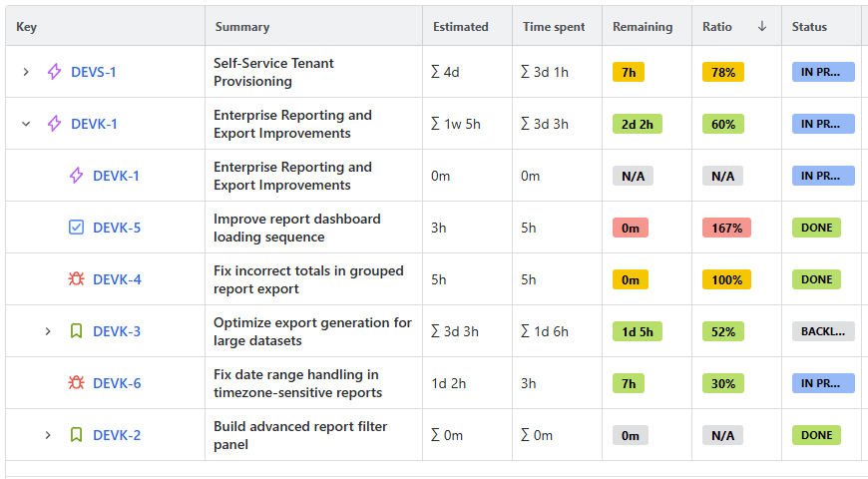The height and width of the screenshot is (479, 868).
Task: Click the red 167% ratio badge
Action: 726,228
